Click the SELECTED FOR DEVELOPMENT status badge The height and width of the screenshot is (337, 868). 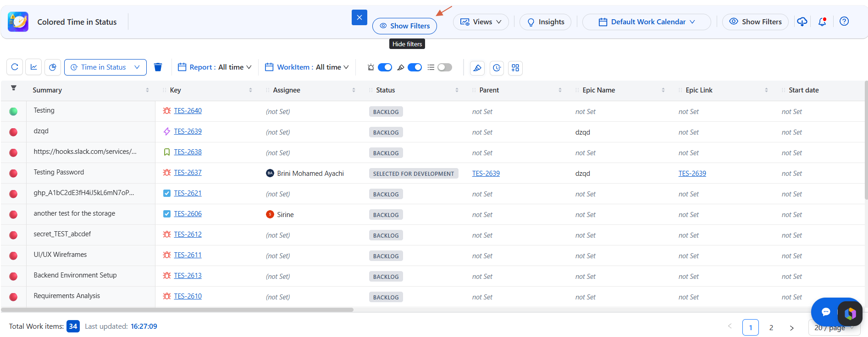[414, 174]
